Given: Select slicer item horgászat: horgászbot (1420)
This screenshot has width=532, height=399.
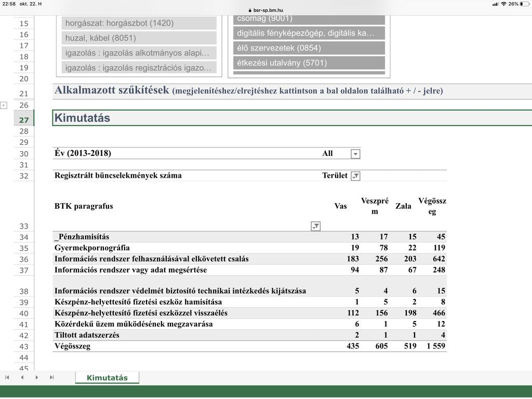Looking at the screenshot, I should click(x=139, y=23).
